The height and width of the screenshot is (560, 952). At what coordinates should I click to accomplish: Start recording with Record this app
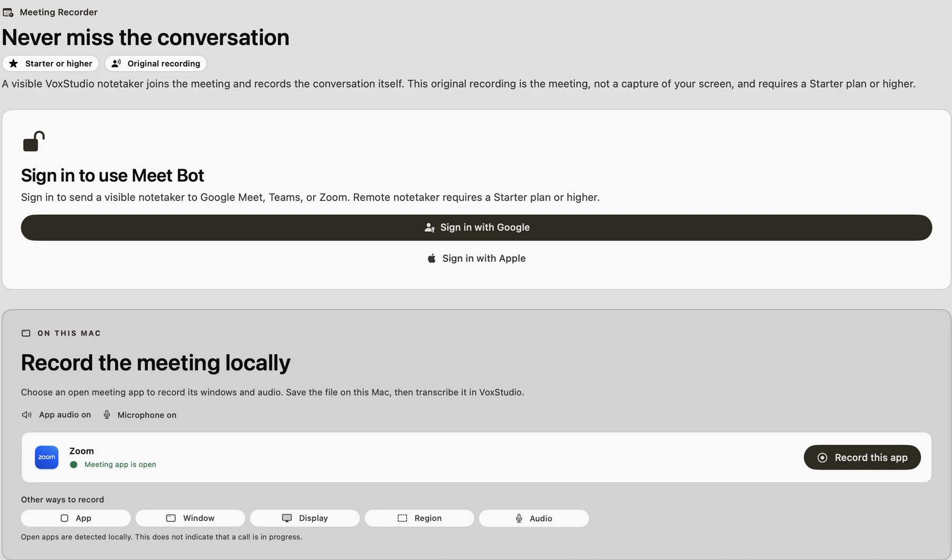[862, 457]
